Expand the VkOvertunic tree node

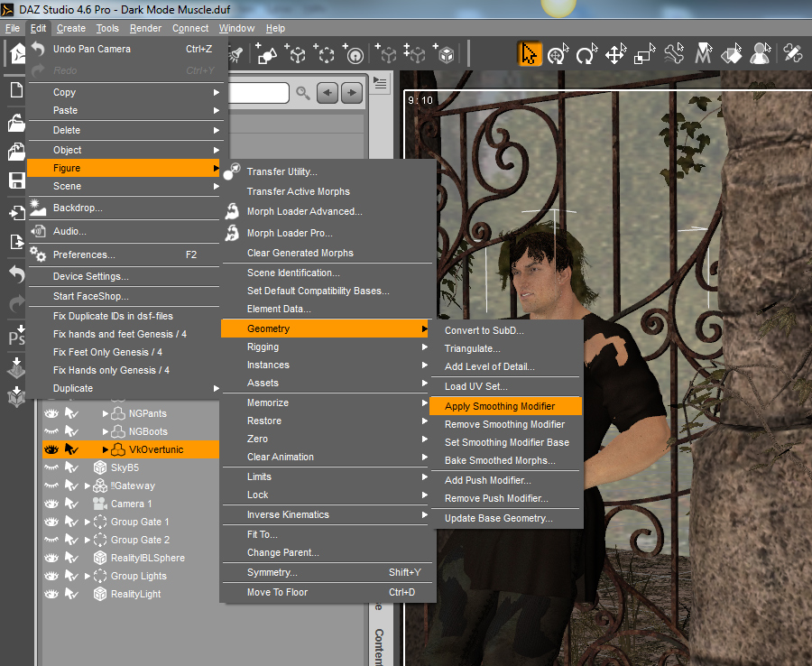click(x=106, y=449)
